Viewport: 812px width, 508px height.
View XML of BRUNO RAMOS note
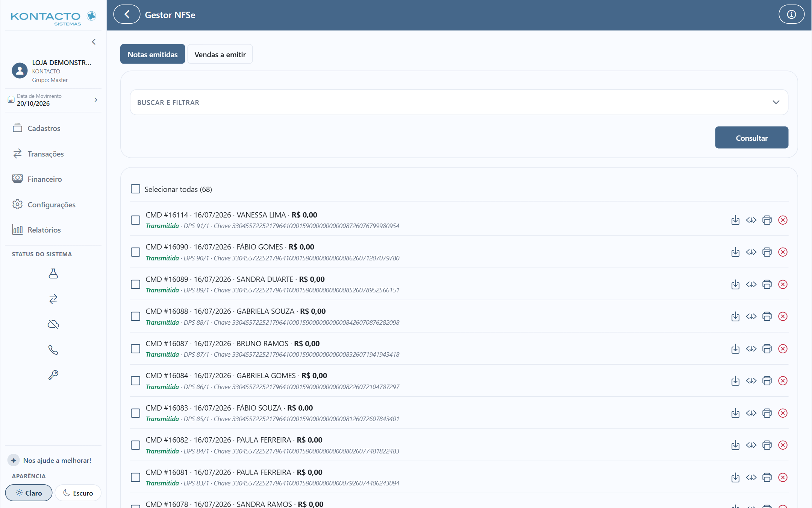[x=751, y=349]
